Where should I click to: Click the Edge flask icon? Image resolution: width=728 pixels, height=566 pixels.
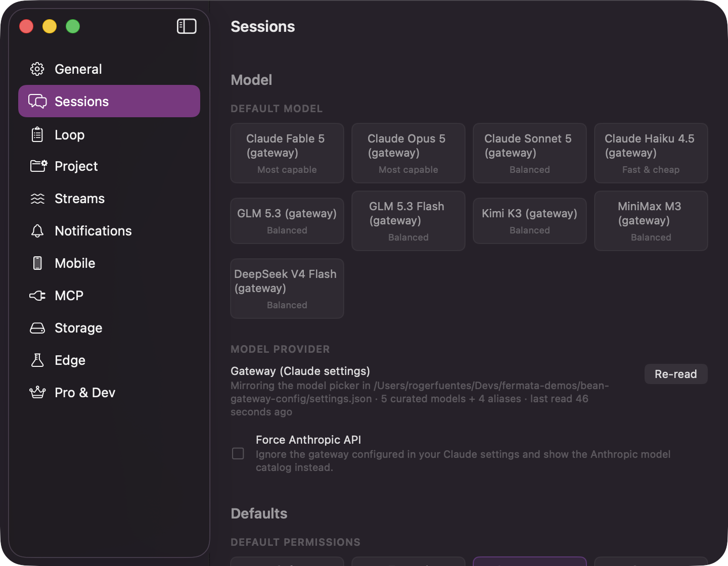[x=37, y=360]
